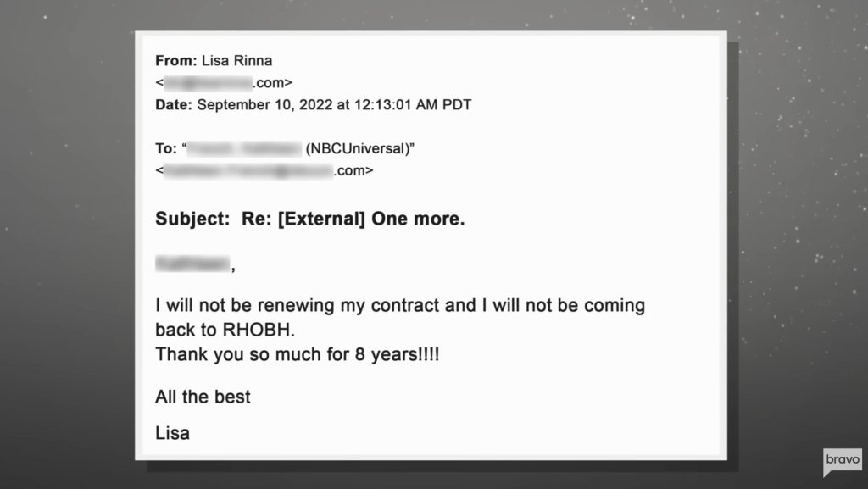868x489 pixels.
Task: Click the [External] tag in the subject
Action: coord(321,219)
